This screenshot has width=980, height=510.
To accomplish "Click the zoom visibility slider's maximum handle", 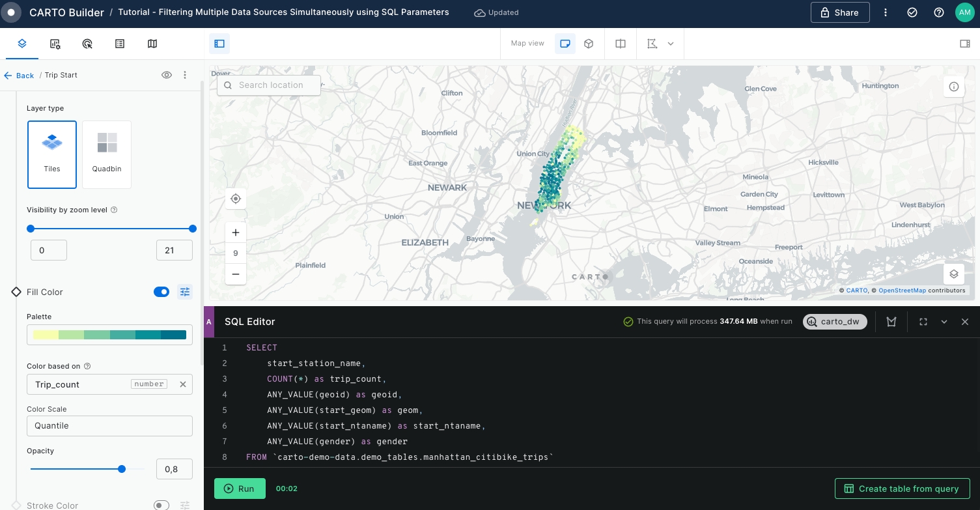I will tap(193, 229).
